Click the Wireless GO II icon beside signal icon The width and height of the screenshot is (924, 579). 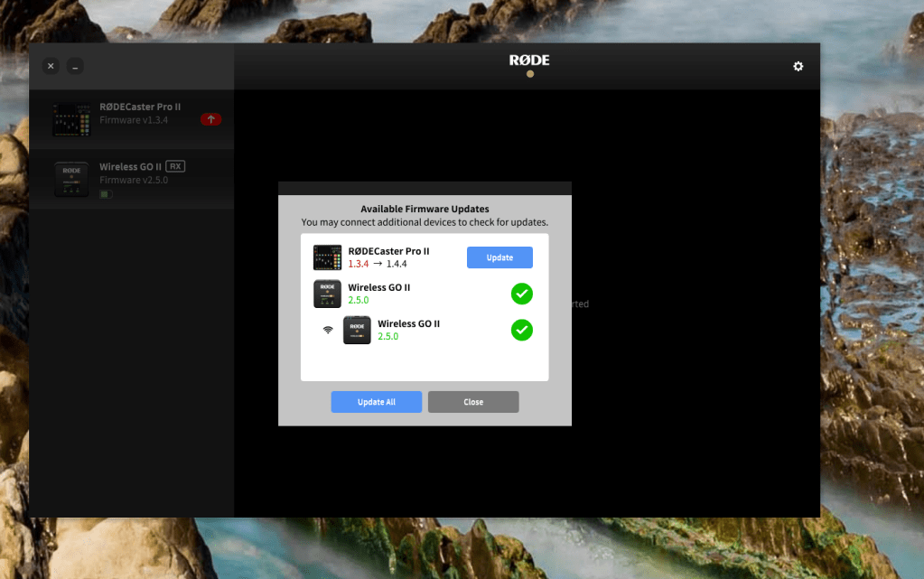pos(357,331)
